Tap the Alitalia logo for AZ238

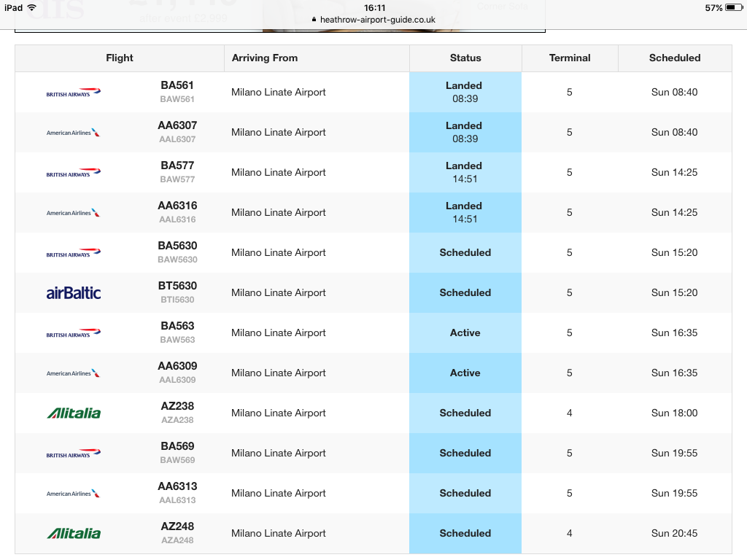74,413
